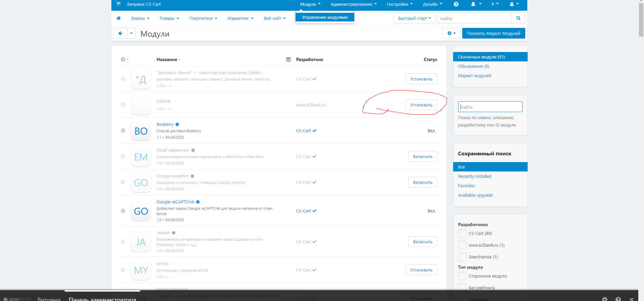Viewport: 644px width, 301px height.
Task: Mark Boxberry module as favorite star
Action: click(123, 131)
